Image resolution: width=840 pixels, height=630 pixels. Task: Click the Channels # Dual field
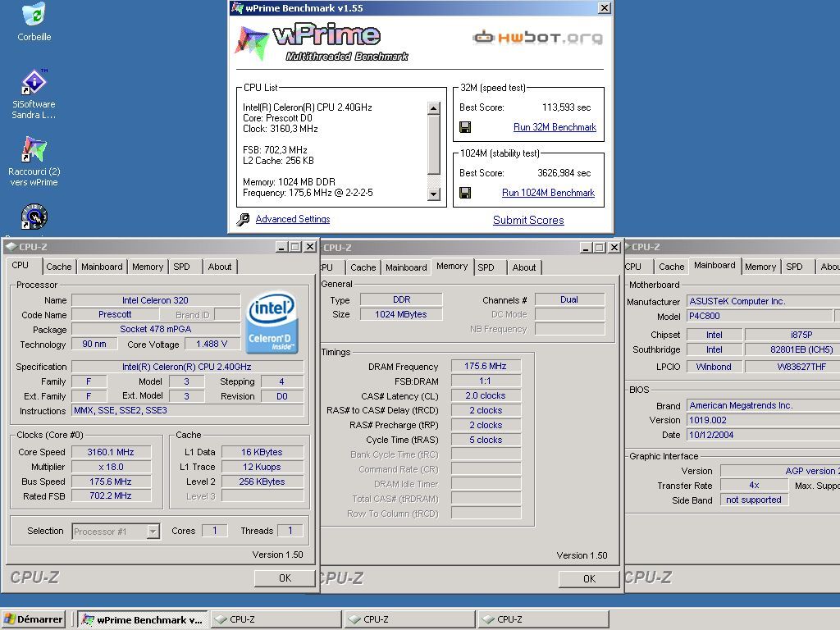569,299
